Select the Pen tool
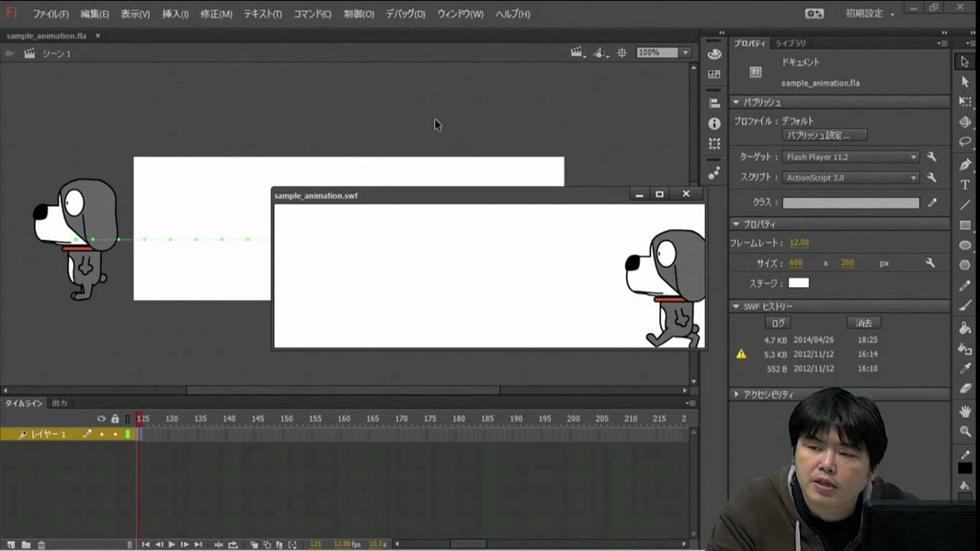 (965, 165)
